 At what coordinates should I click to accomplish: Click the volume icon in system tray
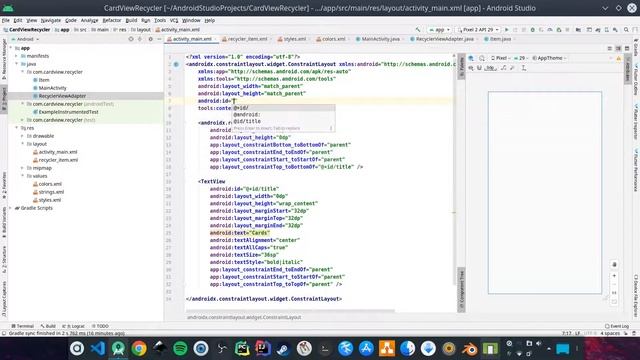[539, 344]
